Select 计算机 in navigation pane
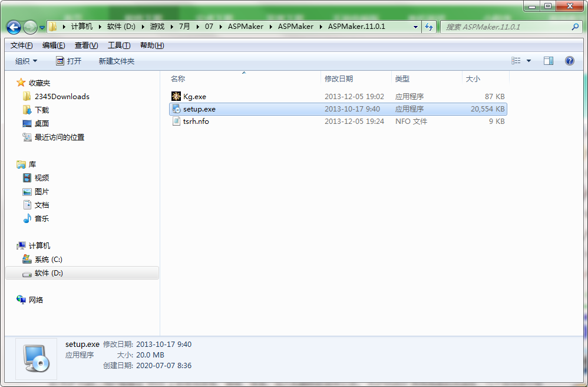Image resolution: width=588 pixels, height=387 pixels. tap(39, 245)
